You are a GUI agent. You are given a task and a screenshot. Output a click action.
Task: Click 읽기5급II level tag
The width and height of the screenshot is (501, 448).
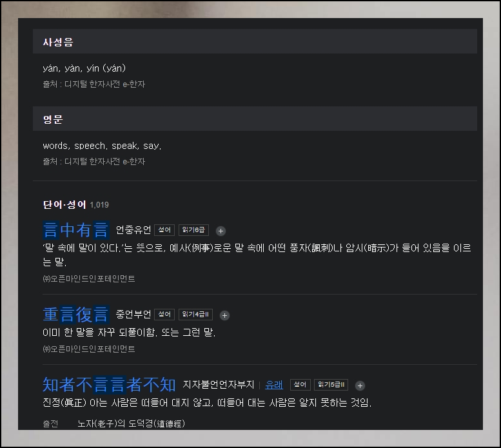tap(331, 384)
